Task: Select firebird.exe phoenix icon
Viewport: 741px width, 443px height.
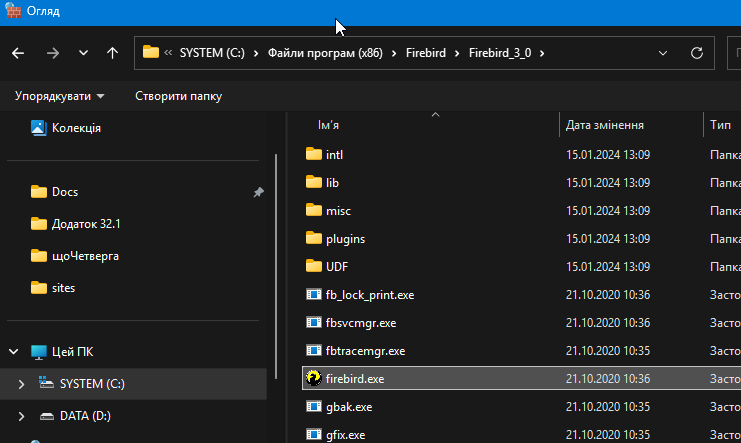Action: click(x=314, y=378)
